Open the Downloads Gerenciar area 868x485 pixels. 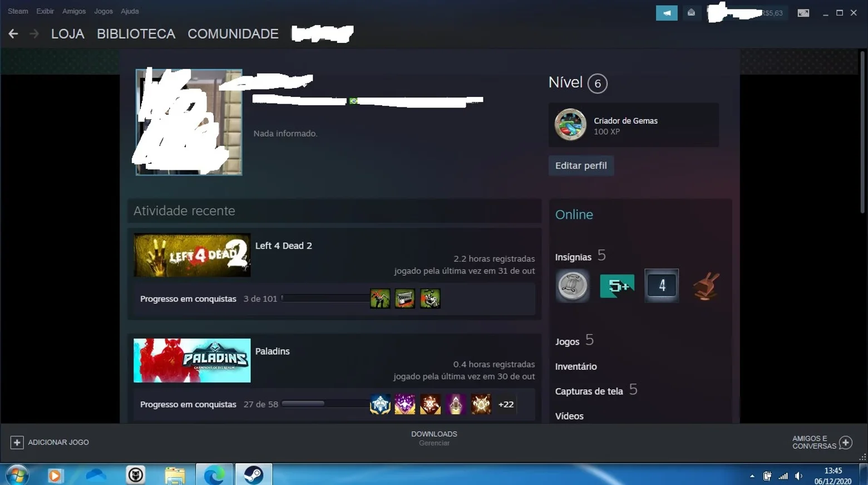[x=434, y=438]
